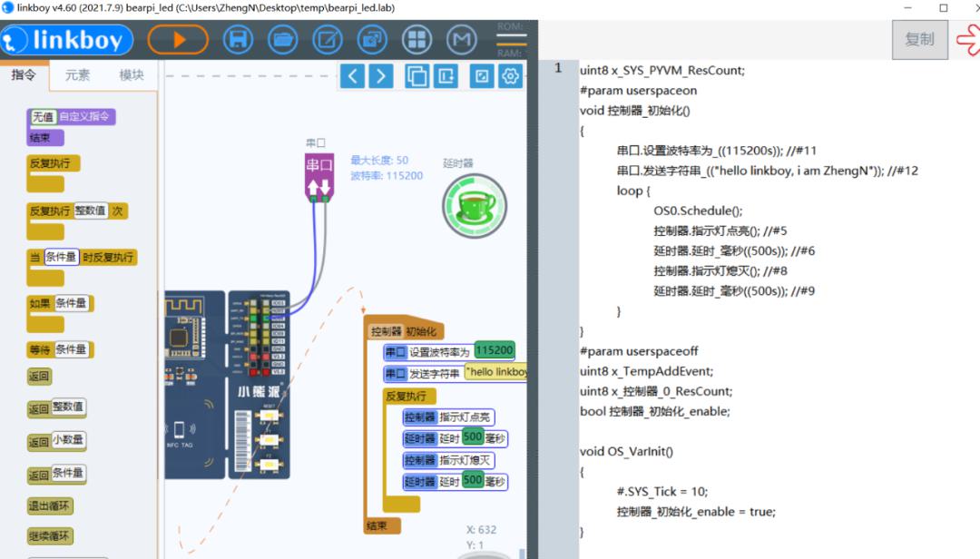Screen dimensions: 980x559
Task: Maximize the linkboy window
Action: [944, 8]
